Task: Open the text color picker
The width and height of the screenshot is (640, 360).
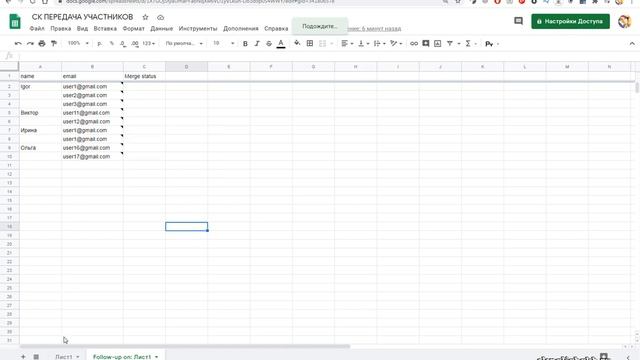Action: pyautogui.click(x=281, y=44)
